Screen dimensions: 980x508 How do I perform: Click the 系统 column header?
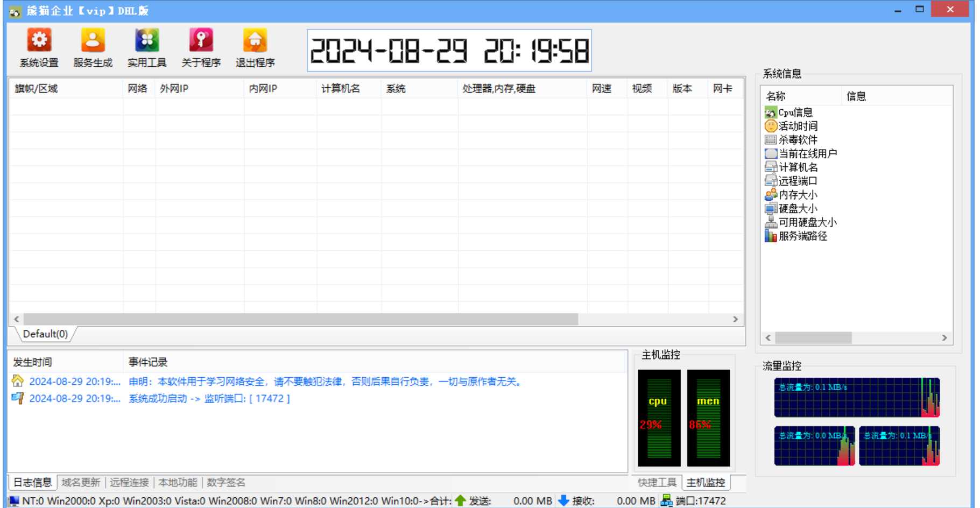point(420,89)
